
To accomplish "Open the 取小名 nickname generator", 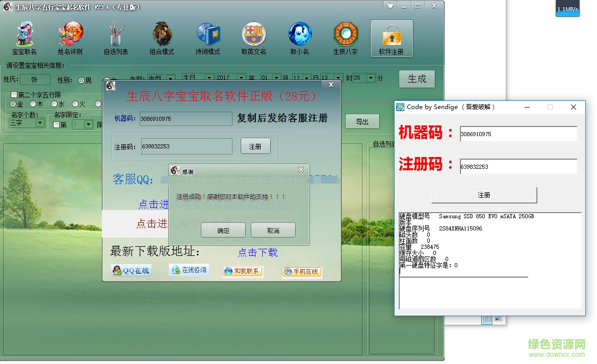I will 299,38.
